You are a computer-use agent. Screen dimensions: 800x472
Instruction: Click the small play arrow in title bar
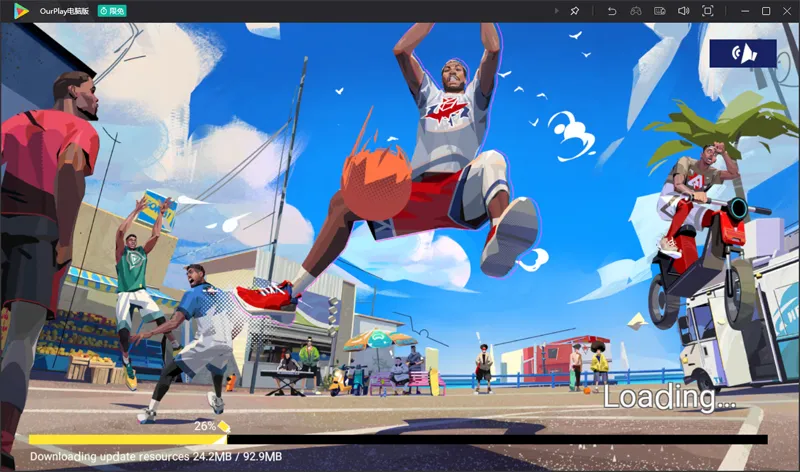tap(557, 11)
